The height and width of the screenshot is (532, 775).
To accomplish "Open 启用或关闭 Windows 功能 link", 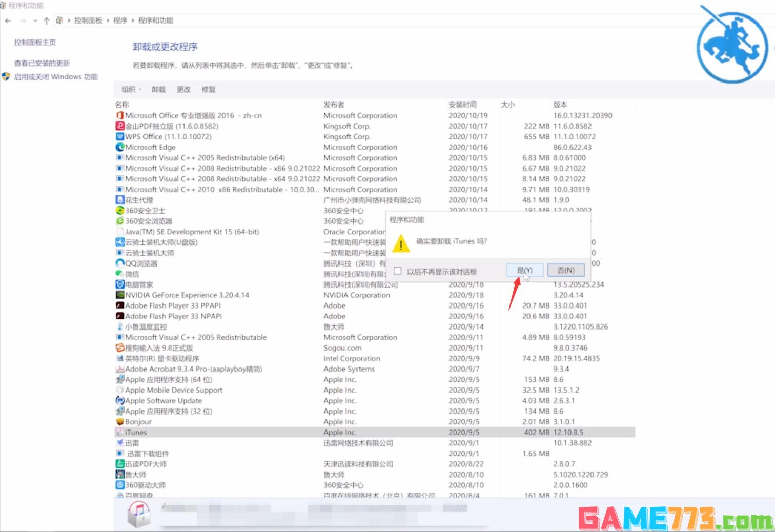I will tap(56, 77).
